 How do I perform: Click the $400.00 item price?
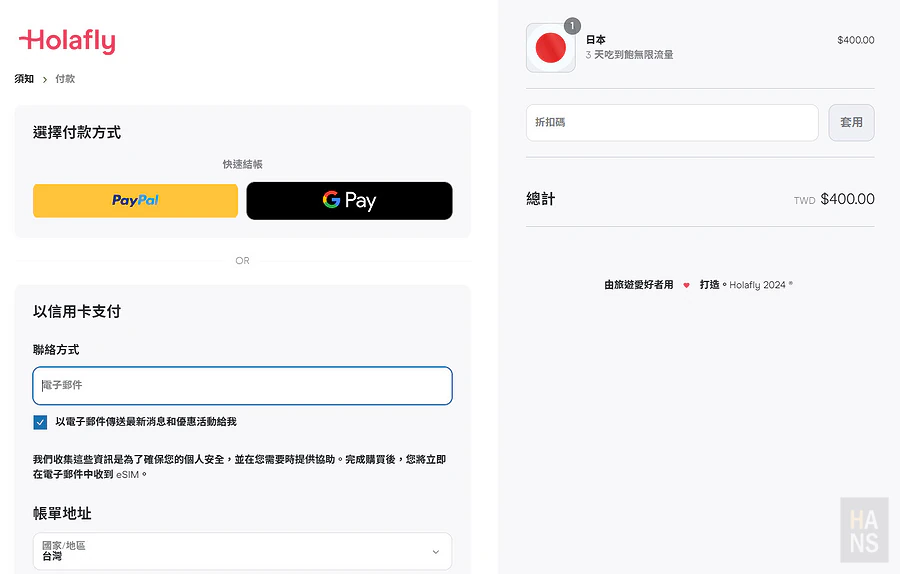[856, 40]
